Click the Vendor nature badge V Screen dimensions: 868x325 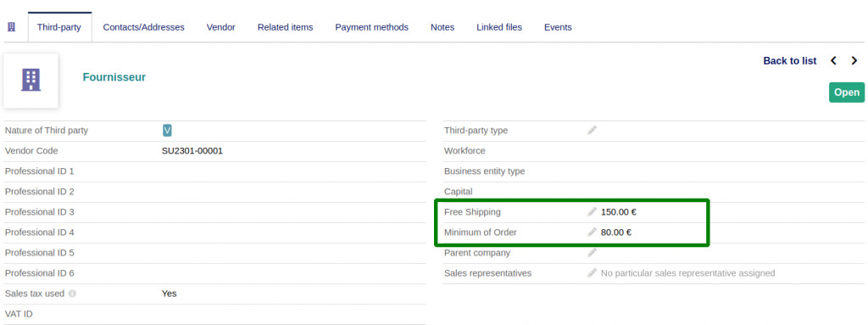click(167, 131)
